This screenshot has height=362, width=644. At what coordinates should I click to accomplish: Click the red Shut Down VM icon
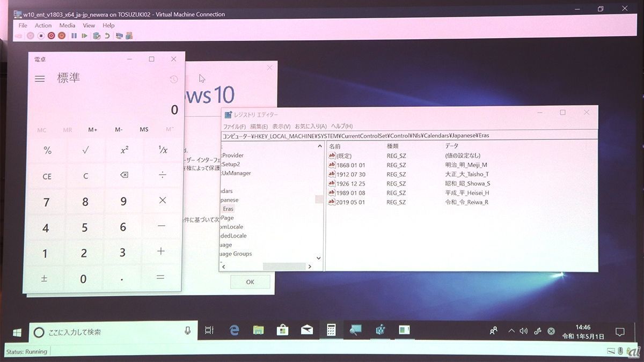[x=52, y=35]
